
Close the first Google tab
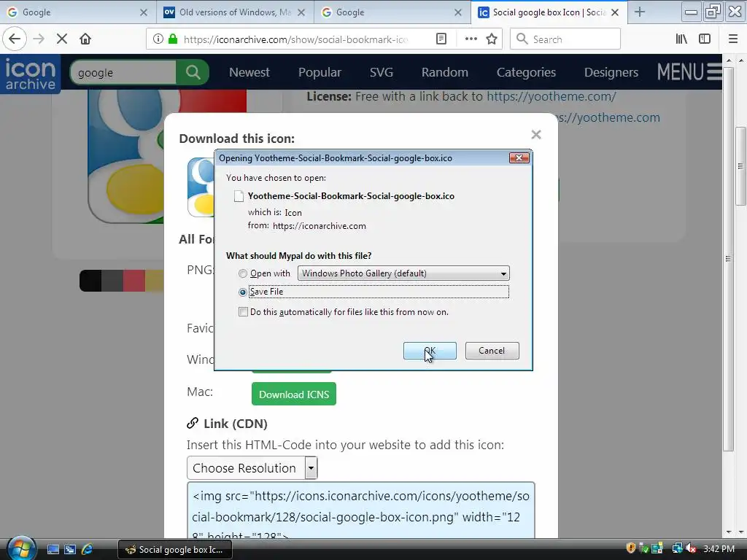[x=144, y=12]
